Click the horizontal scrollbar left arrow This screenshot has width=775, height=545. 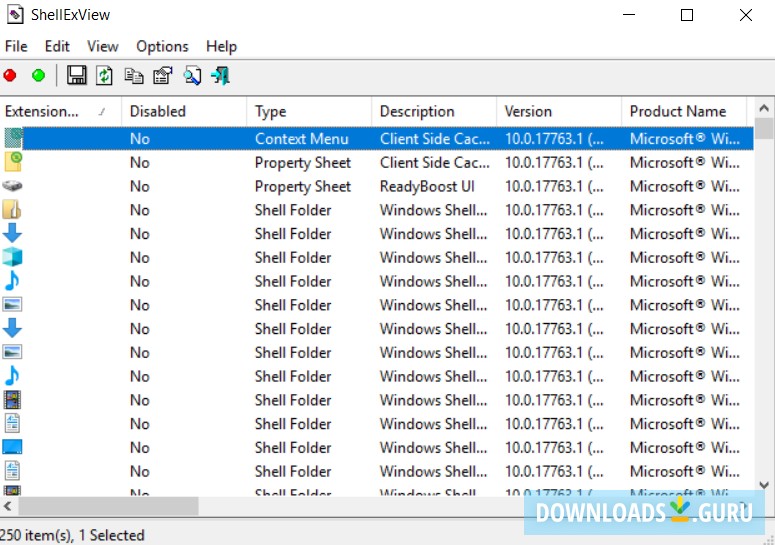click(x=8, y=506)
